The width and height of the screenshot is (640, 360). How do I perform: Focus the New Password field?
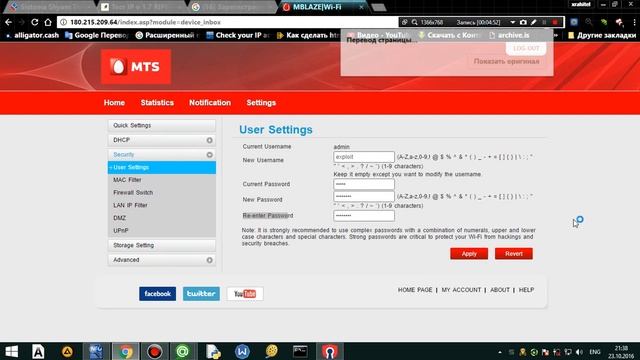click(x=364, y=196)
